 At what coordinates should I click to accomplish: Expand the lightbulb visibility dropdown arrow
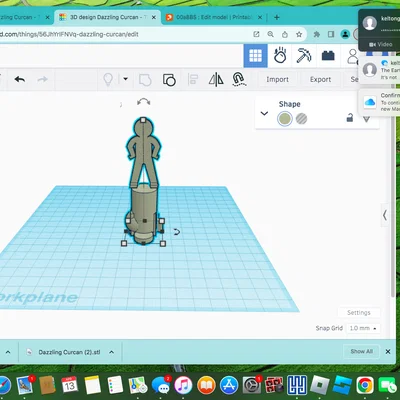(x=126, y=79)
